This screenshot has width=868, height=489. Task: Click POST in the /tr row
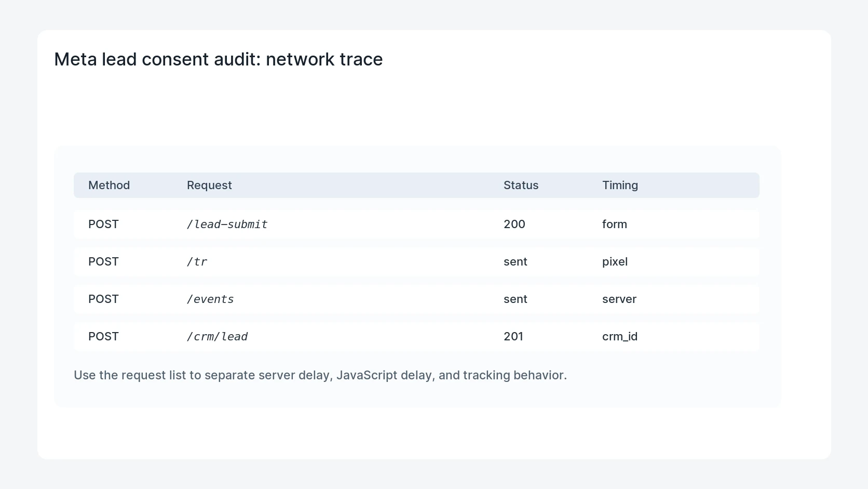point(103,261)
